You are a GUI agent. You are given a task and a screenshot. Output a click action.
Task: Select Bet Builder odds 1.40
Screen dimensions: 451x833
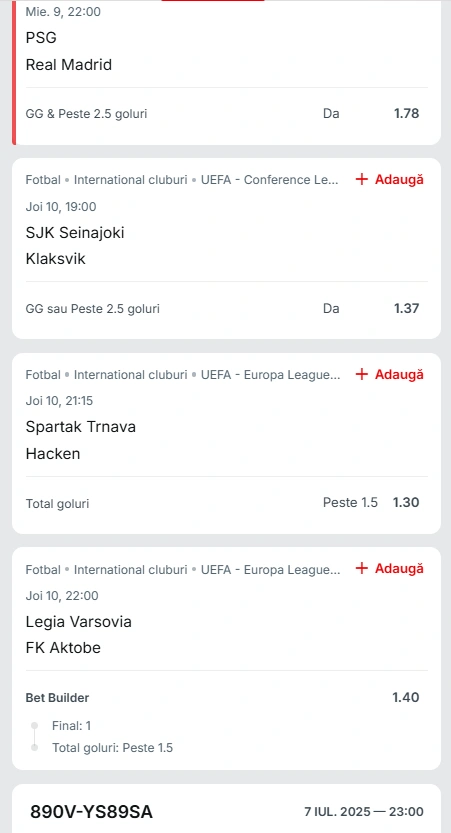[x=406, y=698]
